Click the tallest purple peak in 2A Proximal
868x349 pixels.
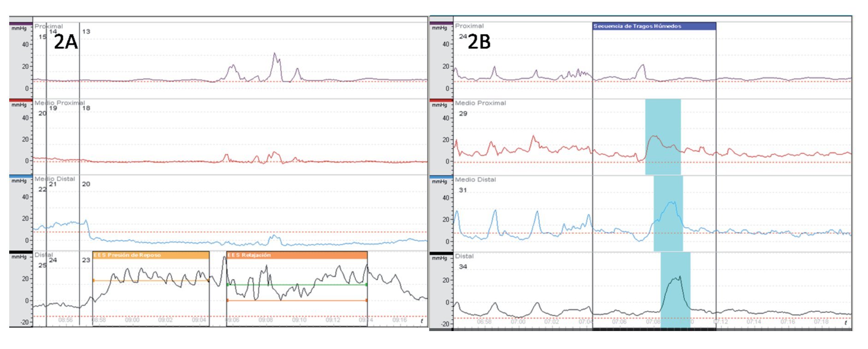pos(275,54)
